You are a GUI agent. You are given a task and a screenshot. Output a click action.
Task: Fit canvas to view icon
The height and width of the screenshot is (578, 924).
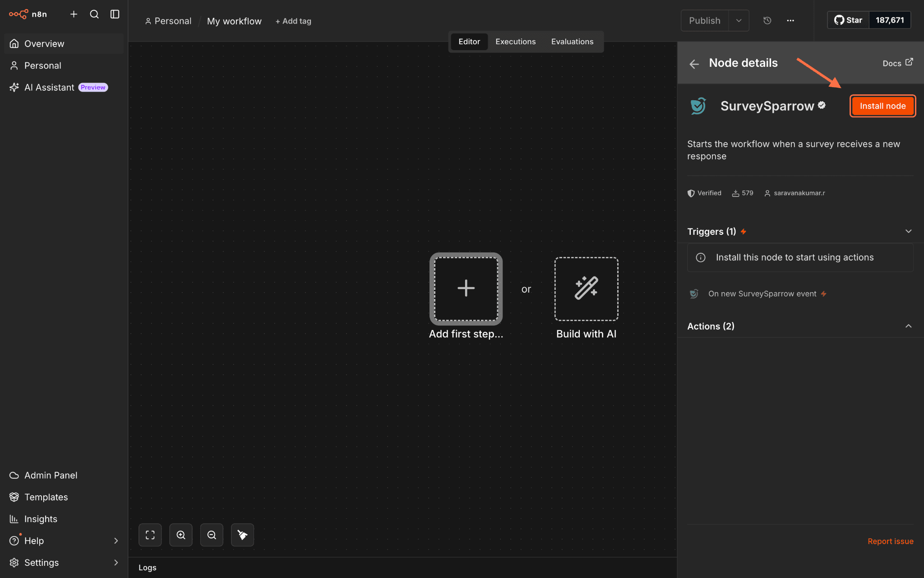[x=150, y=535]
